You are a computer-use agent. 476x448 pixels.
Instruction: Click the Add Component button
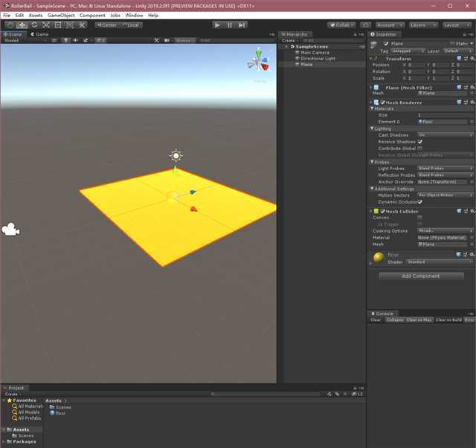pyautogui.click(x=421, y=276)
